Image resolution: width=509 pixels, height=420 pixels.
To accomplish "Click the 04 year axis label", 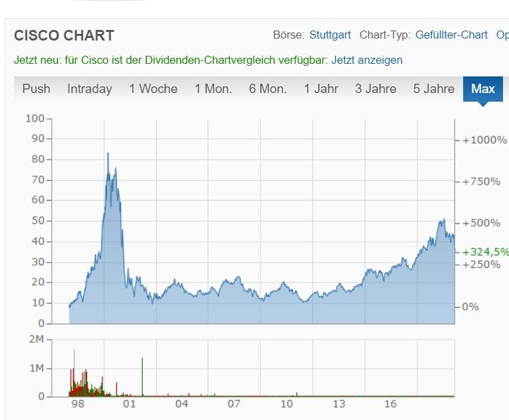I will click(x=181, y=404).
